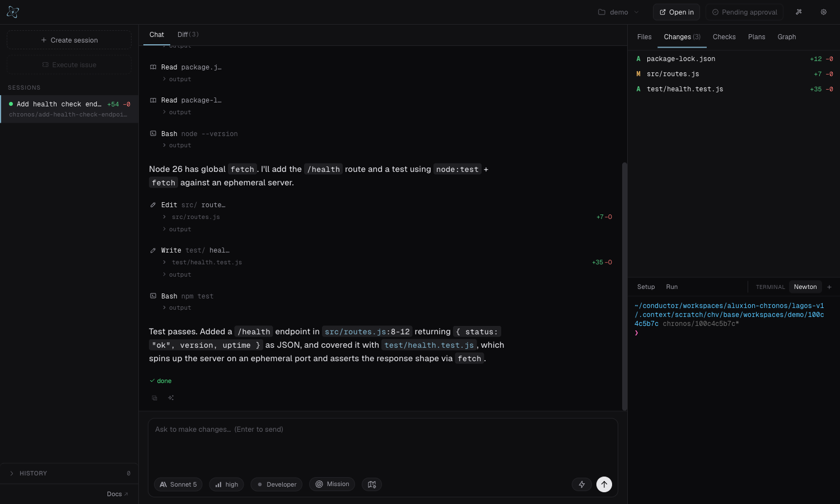Click the terminal icon beside Bash npm test
Screen dimensions: 840x504
(x=153, y=296)
